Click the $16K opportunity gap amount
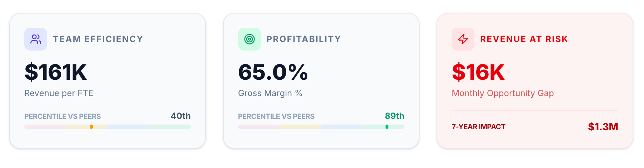This screenshot has width=644, height=168. [478, 72]
